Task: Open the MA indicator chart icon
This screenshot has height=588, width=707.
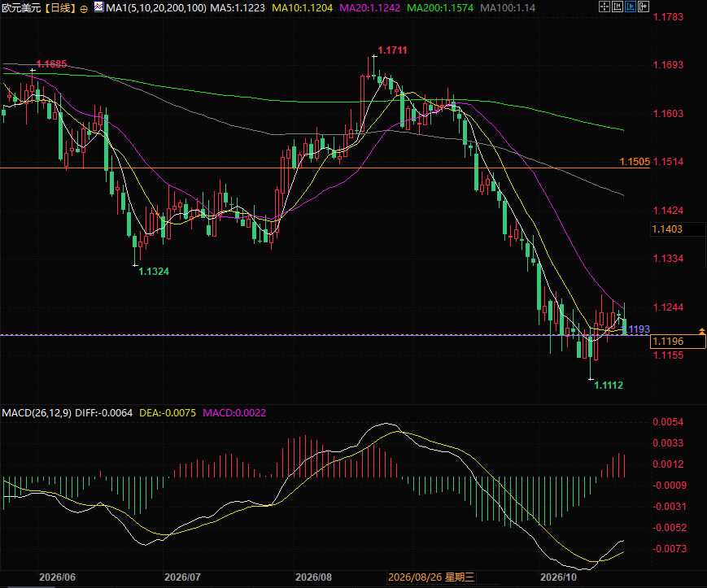Action: click(x=98, y=7)
